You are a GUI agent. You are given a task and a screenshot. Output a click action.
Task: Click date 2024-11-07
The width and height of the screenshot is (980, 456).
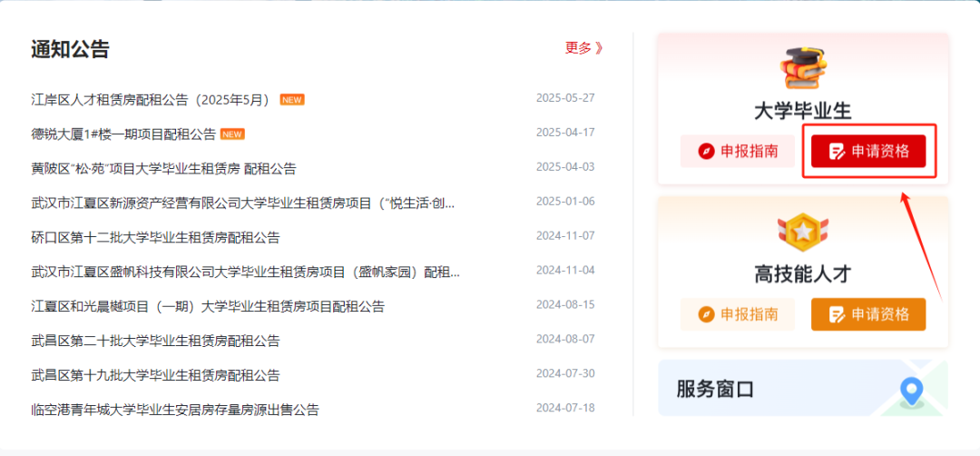pyautogui.click(x=565, y=236)
